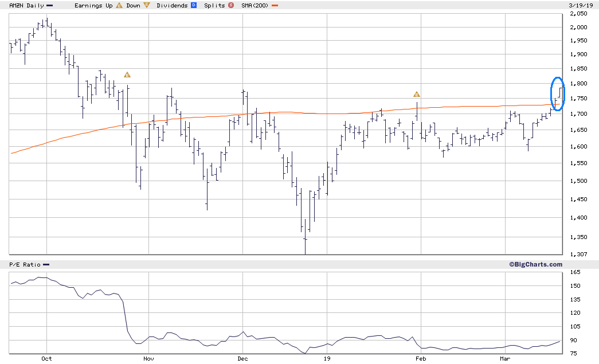Click the 1,450 price axis label
The height and width of the screenshot is (364, 599).
[x=578, y=199]
